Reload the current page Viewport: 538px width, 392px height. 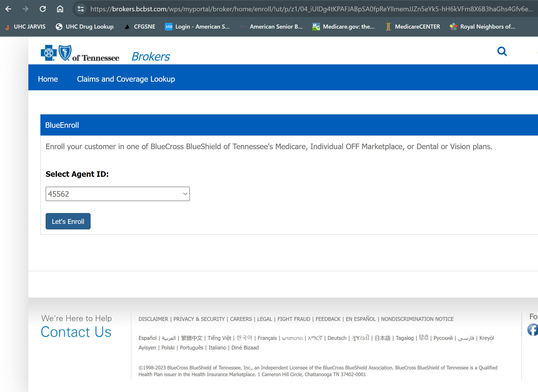coord(43,9)
